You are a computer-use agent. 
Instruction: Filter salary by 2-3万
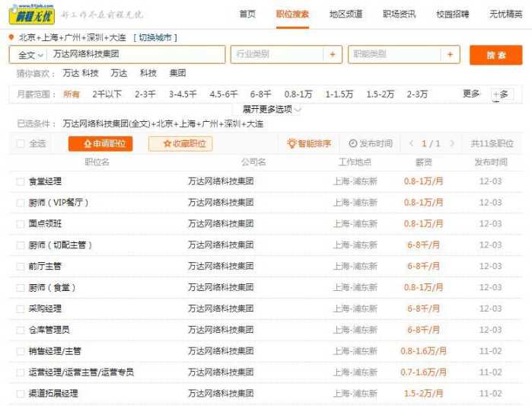tap(417, 94)
